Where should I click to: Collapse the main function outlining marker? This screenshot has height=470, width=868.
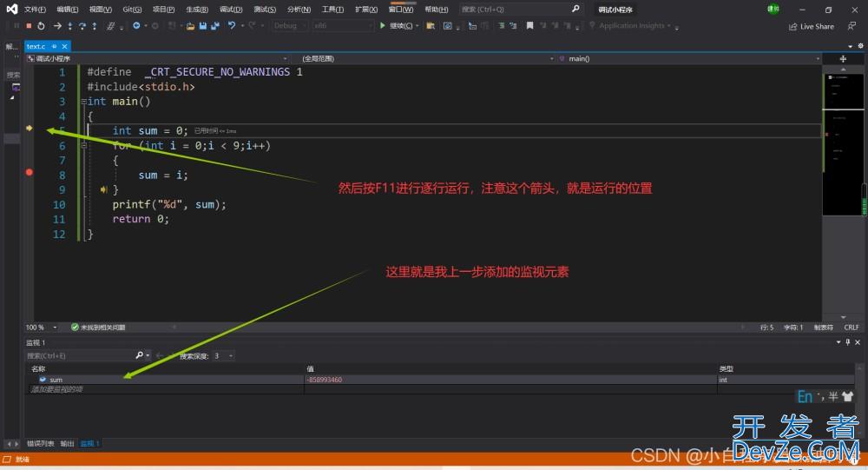click(x=83, y=102)
